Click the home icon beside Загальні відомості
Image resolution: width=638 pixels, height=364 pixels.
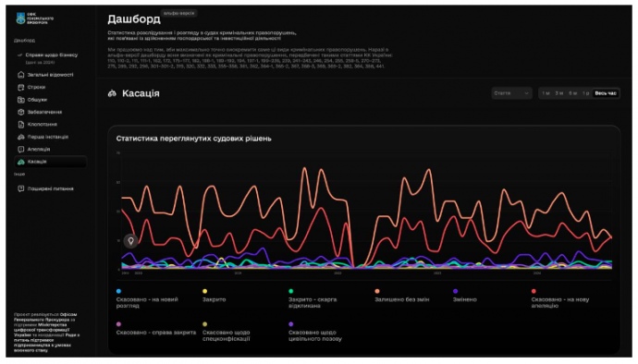click(x=21, y=75)
